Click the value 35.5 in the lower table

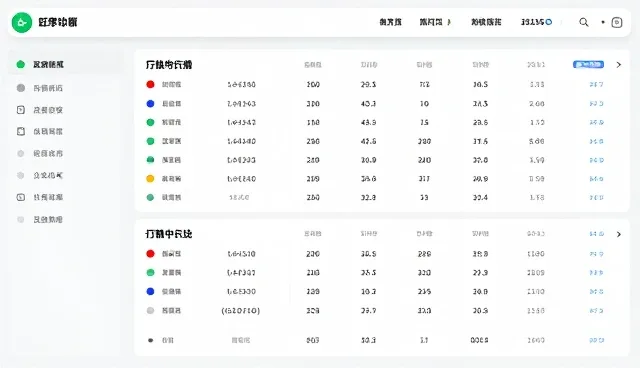point(368,273)
